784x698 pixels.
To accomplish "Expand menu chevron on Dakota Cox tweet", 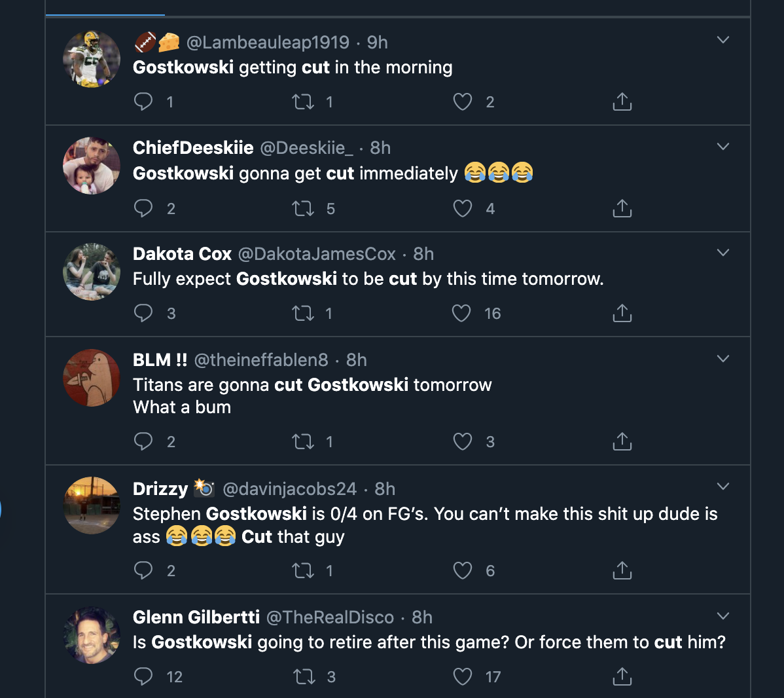I will tap(723, 253).
